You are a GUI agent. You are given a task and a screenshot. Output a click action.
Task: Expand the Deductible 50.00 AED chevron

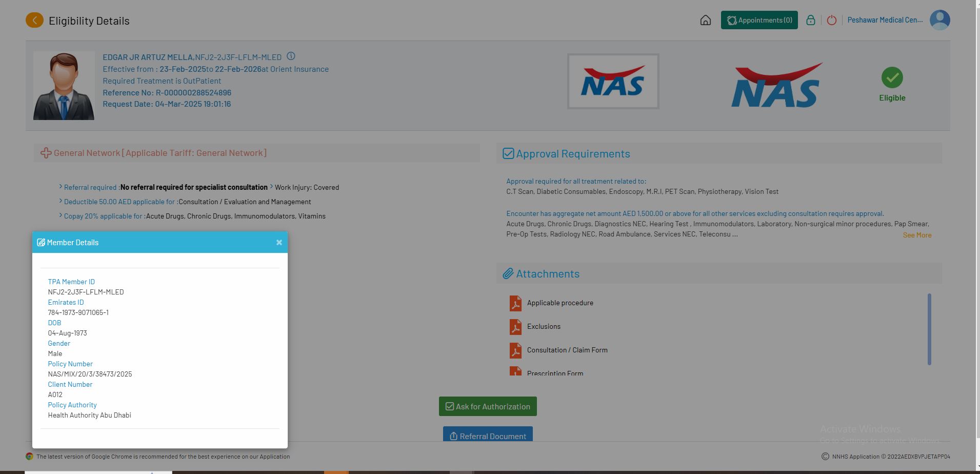[61, 201]
